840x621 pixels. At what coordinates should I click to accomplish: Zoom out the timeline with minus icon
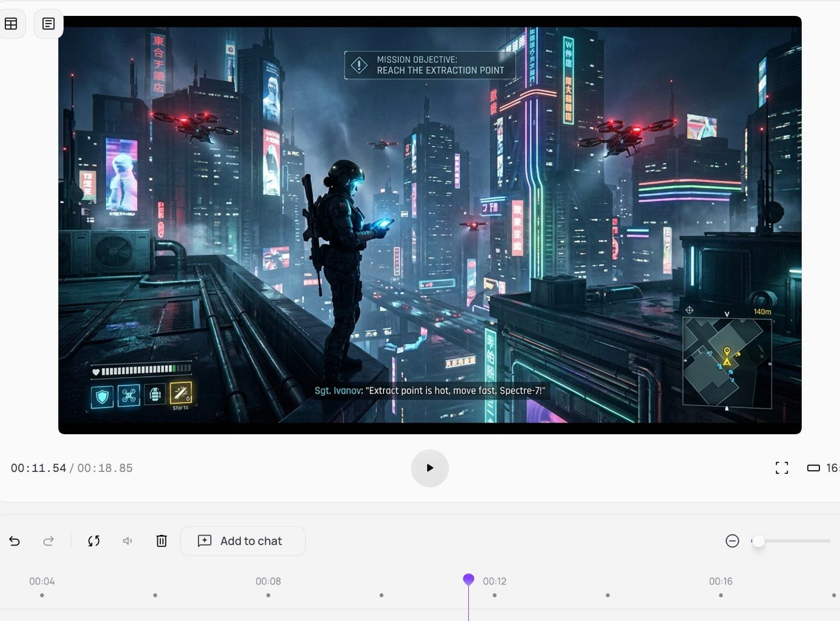pyautogui.click(x=732, y=541)
